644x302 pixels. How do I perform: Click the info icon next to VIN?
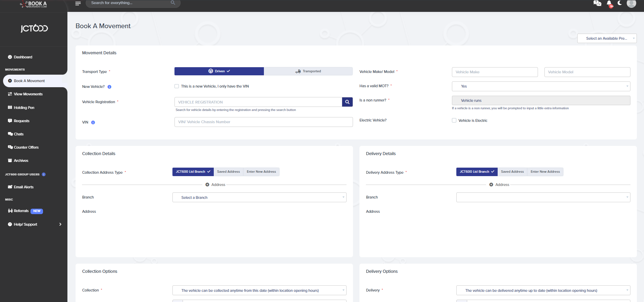click(x=93, y=122)
